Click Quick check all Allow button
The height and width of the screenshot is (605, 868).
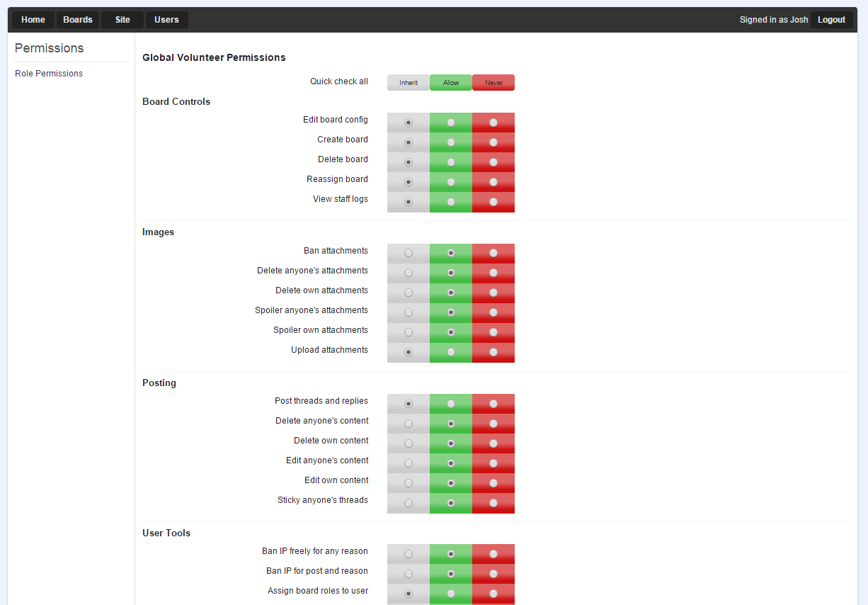451,83
